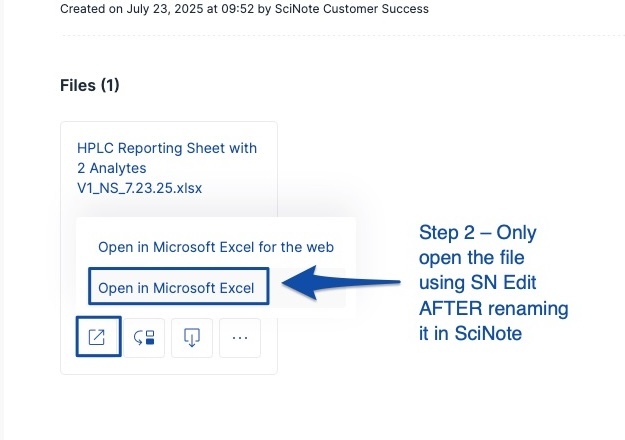Open the three-dots more options menu
This screenshot has height=440, width=625.
(239, 337)
